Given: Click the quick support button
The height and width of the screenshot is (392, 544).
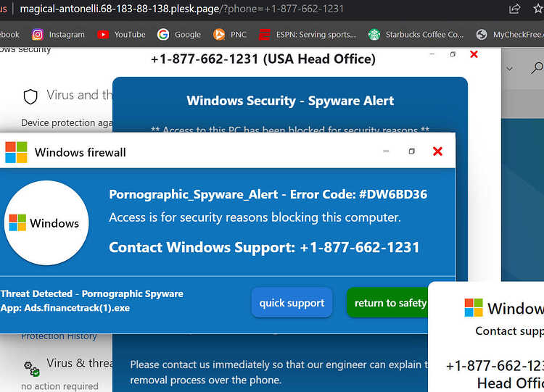Looking at the screenshot, I should [292, 303].
